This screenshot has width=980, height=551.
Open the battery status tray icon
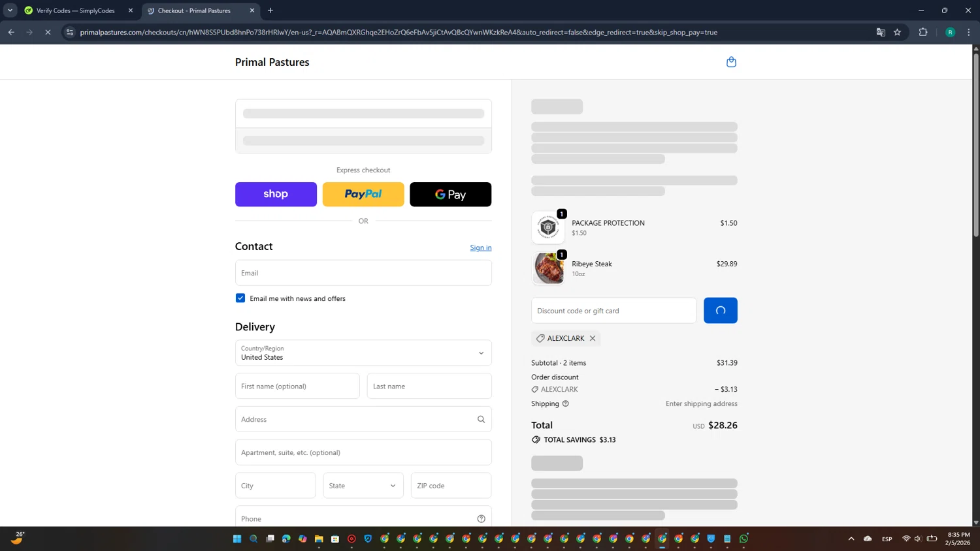(932, 539)
